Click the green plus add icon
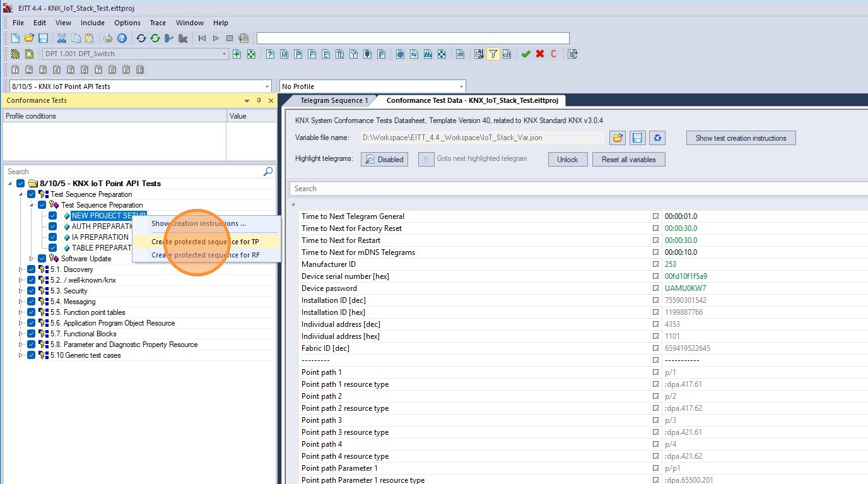The height and width of the screenshot is (484, 868). (237, 54)
